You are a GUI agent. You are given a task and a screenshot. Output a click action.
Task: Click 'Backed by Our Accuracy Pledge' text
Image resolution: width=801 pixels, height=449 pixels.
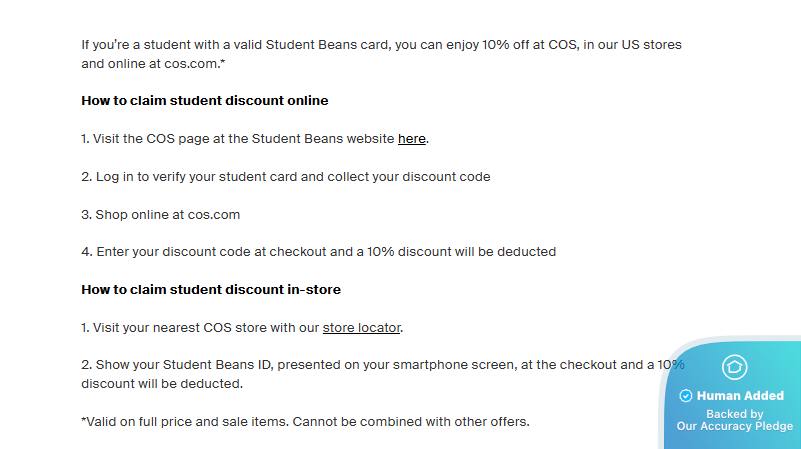(735, 420)
